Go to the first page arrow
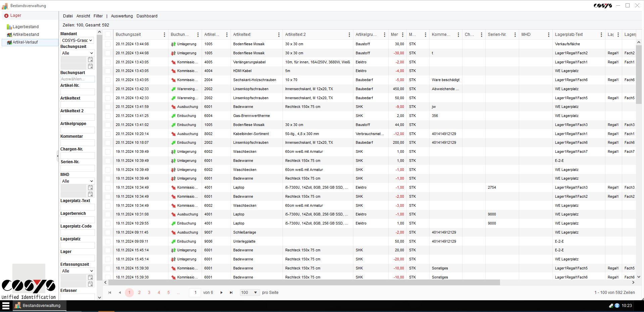The image size is (644, 312). [110, 293]
